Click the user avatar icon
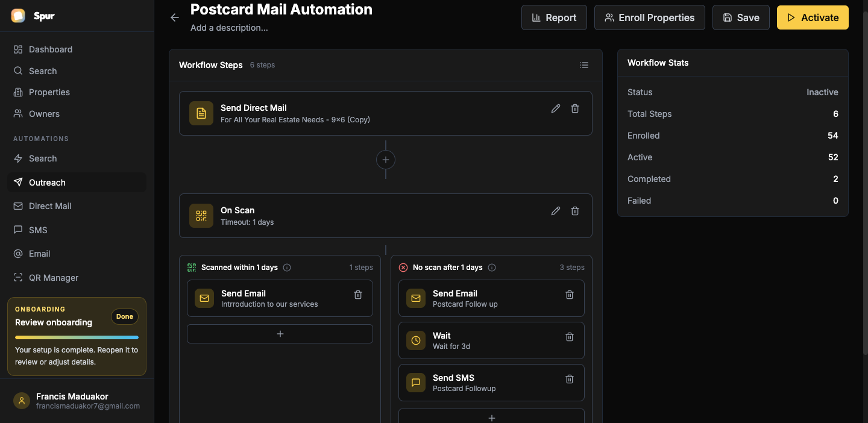The image size is (868, 423). 22,401
